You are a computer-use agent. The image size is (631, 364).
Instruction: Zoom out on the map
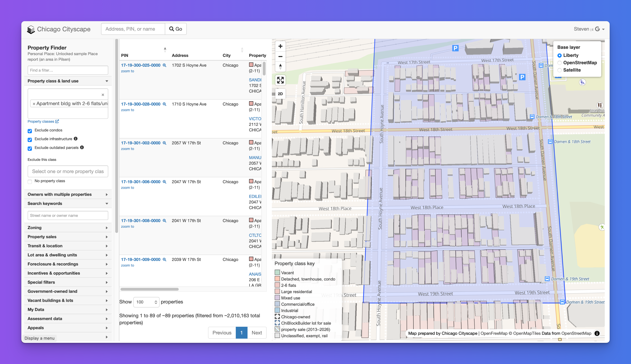click(280, 56)
